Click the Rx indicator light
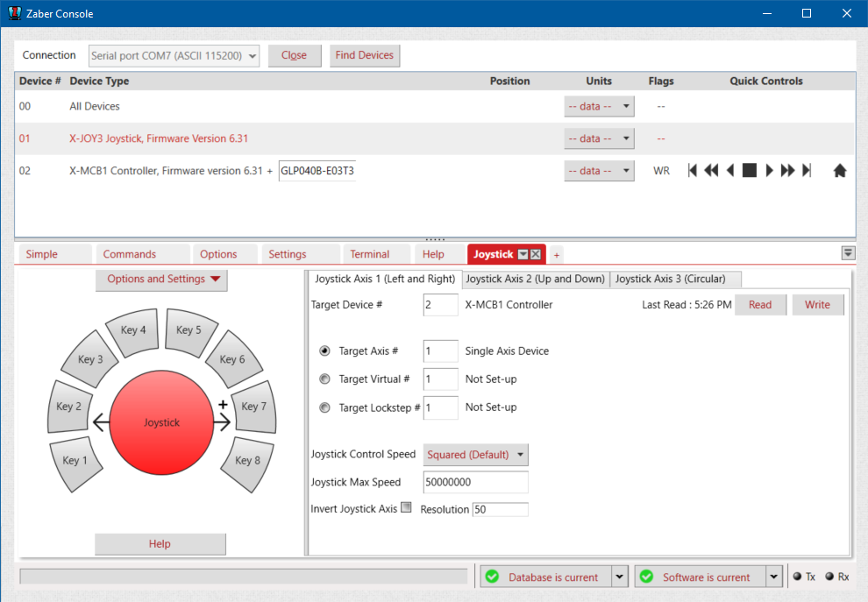The image size is (868, 602). point(829,576)
